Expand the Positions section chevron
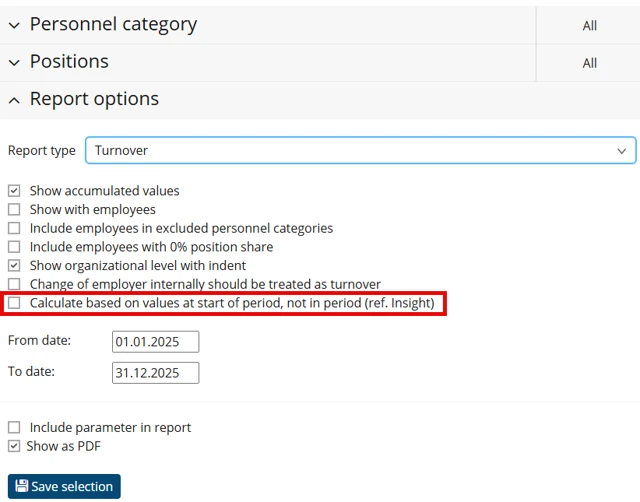The width and height of the screenshot is (640, 502). tap(14, 62)
